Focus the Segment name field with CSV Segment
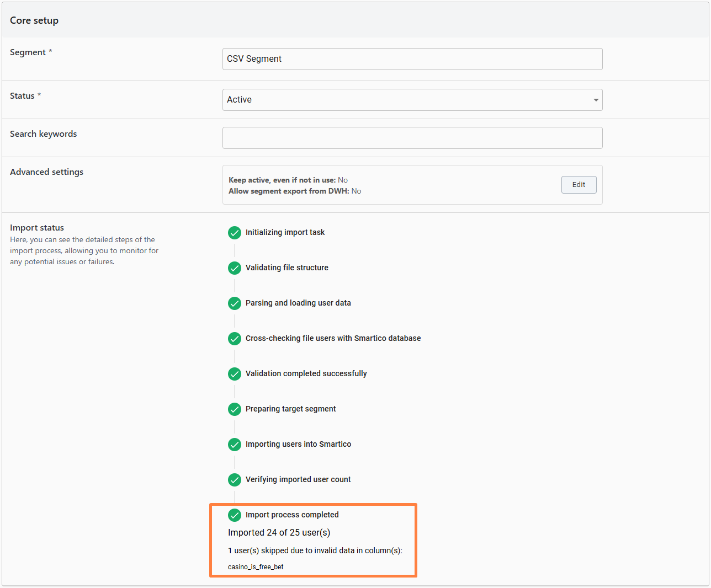Viewport: 711px width, 588px height. click(412, 59)
